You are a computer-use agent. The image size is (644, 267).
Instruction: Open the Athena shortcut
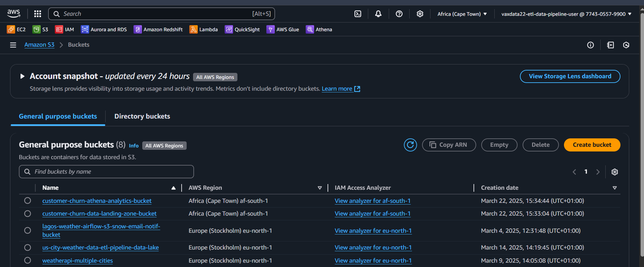[x=319, y=30]
